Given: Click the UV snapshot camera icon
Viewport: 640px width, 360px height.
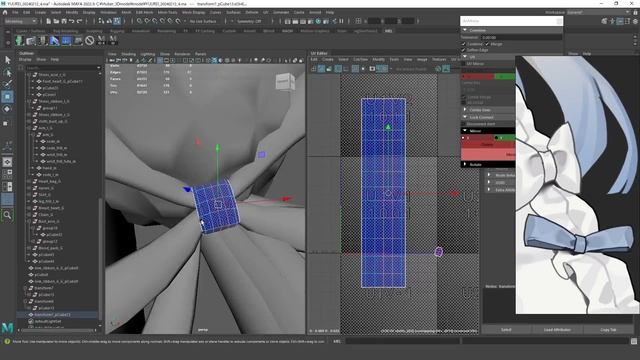Looking at the screenshot, I should click(372, 69).
